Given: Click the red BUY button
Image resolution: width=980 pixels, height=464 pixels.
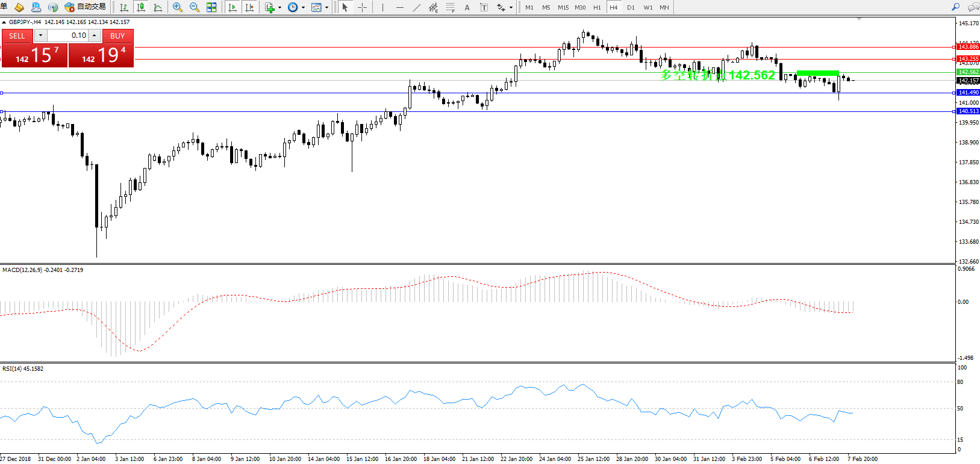Looking at the screenshot, I should (x=117, y=36).
